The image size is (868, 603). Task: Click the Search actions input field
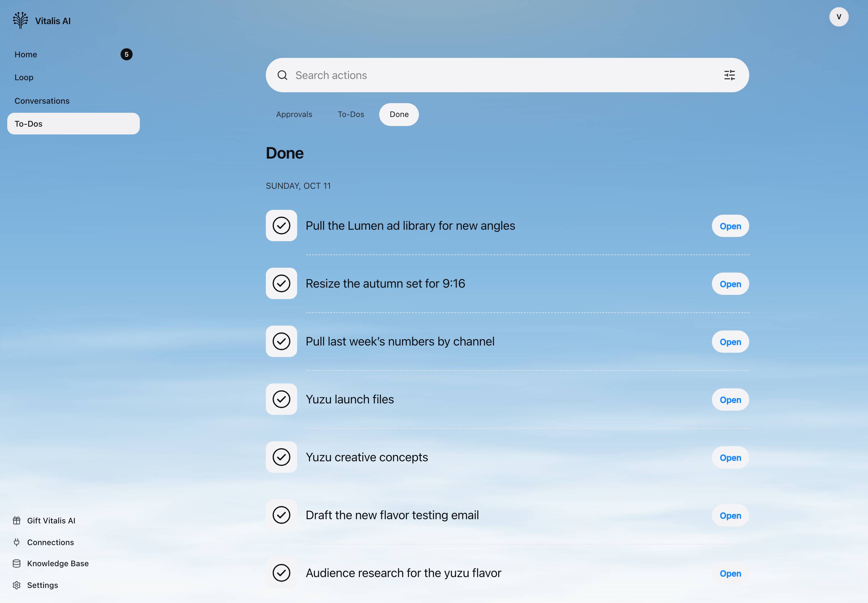pyautogui.click(x=507, y=75)
